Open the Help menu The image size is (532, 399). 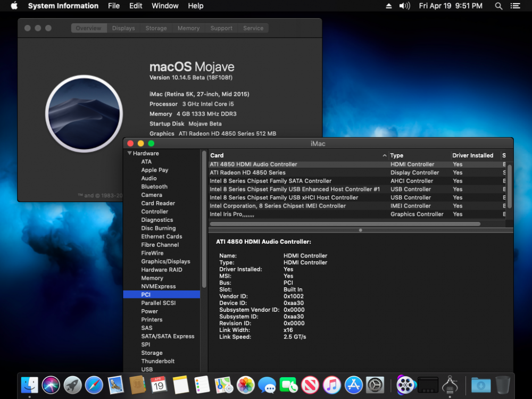196,6
